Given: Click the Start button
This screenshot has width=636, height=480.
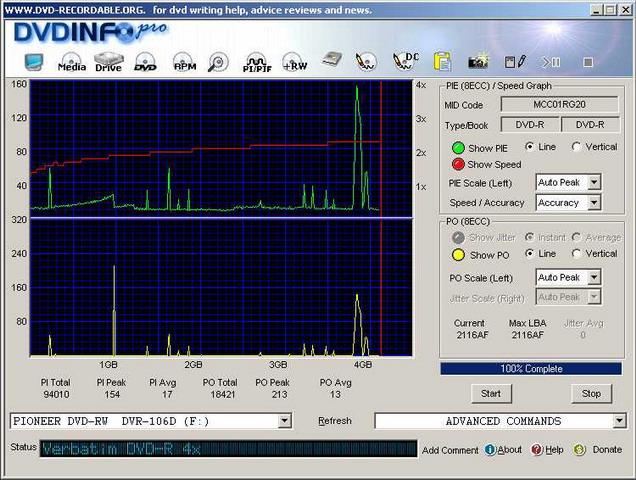Looking at the screenshot, I should 491,394.
